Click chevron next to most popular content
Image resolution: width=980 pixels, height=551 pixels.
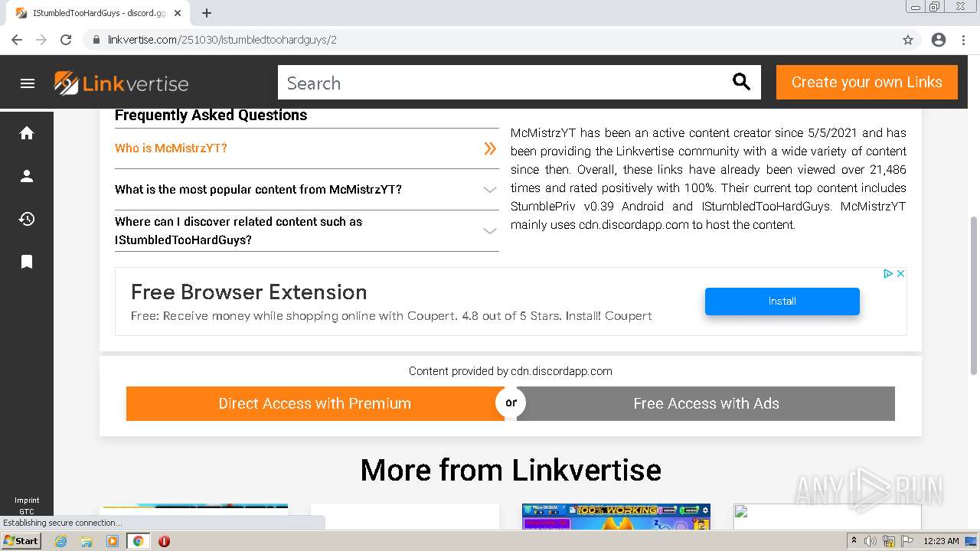490,190
